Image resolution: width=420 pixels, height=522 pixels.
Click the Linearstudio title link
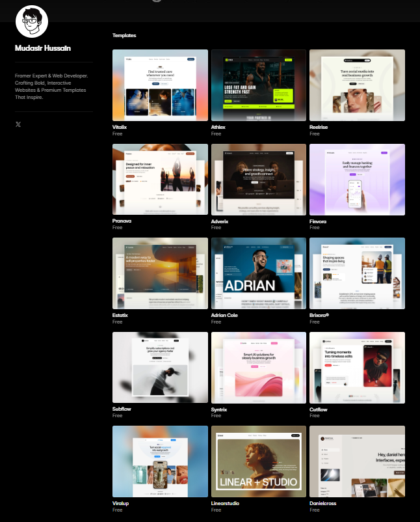pos(225,503)
